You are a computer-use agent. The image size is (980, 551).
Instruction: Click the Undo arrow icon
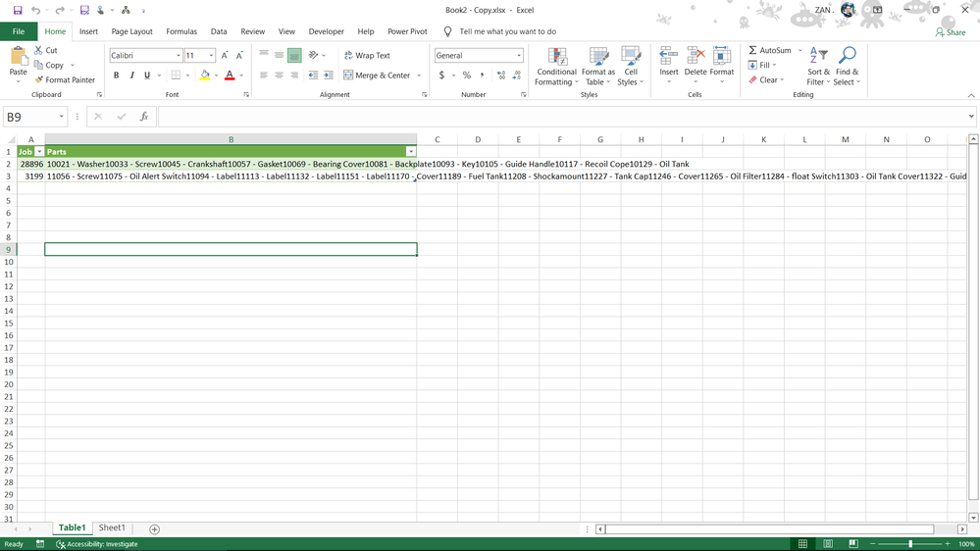(35, 10)
